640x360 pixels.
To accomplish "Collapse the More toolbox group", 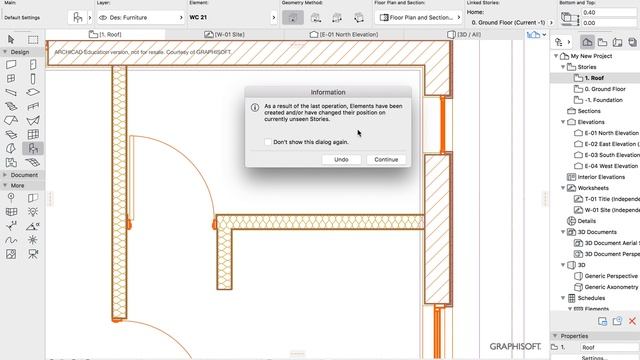I will (x=5, y=185).
